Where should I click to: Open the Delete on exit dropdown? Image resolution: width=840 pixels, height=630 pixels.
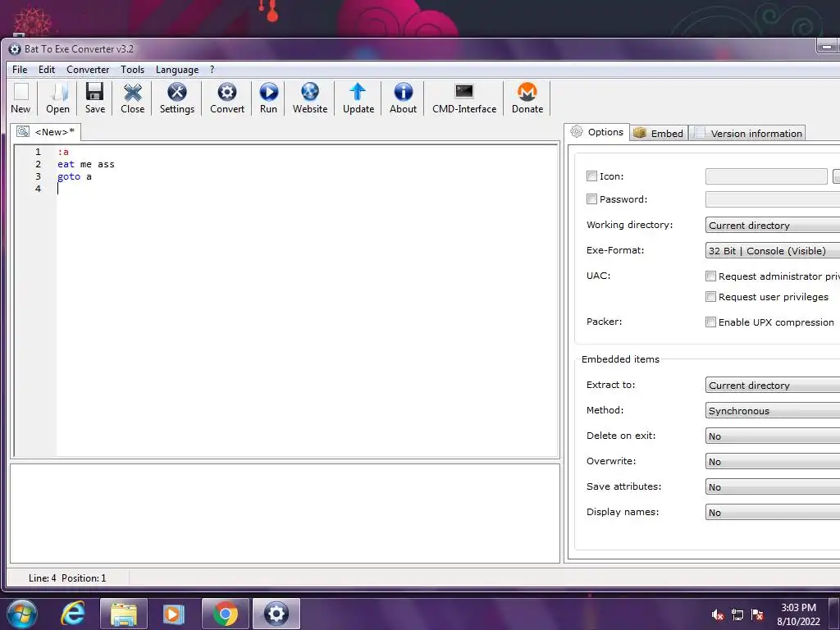tap(773, 436)
